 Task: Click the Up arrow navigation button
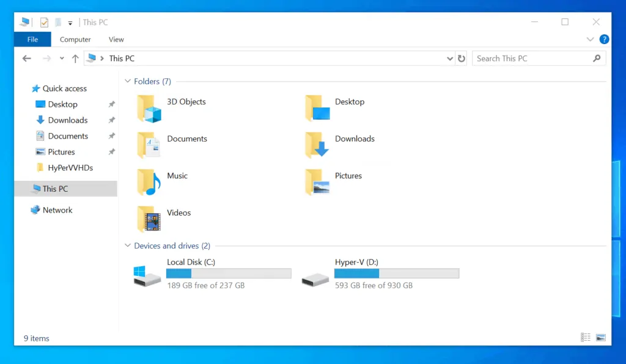(75, 59)
